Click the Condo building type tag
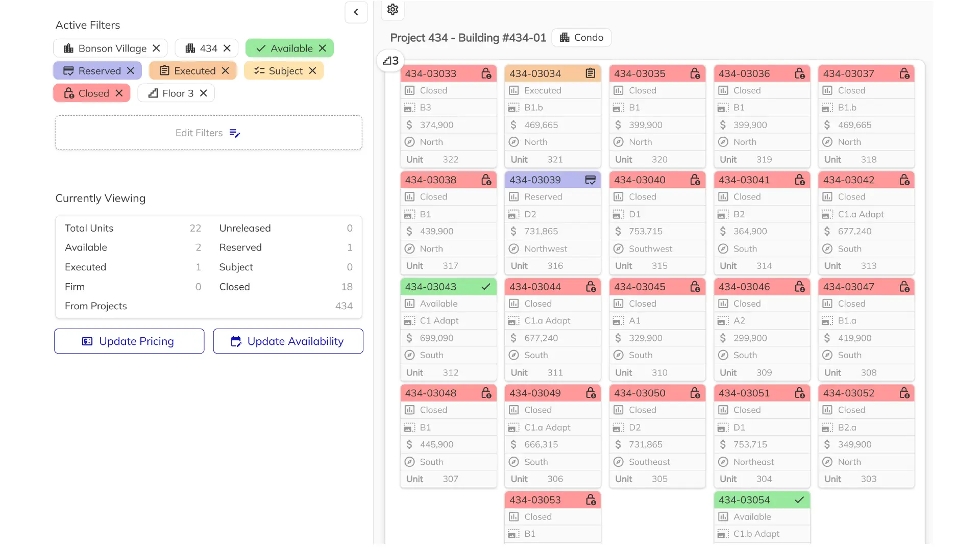Image resolution: width=980 pixels, height=551 pixels. click(x=581, y=38)
